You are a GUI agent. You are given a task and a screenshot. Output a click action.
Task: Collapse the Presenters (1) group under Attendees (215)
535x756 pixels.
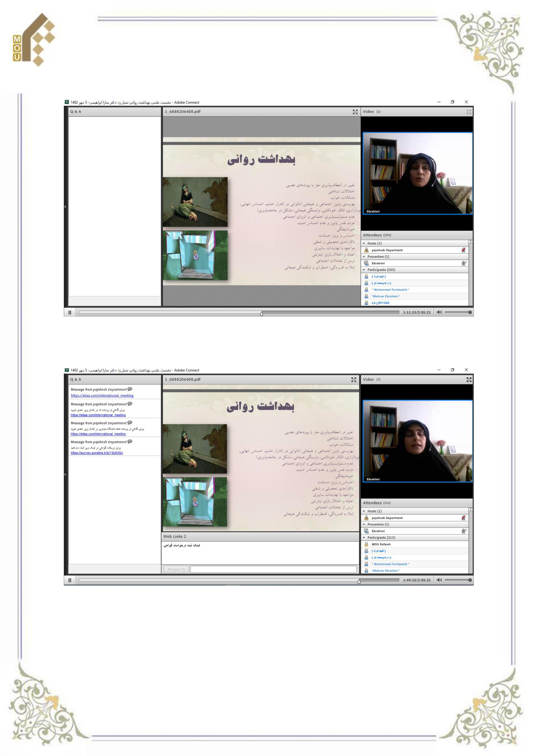(364, 524)
